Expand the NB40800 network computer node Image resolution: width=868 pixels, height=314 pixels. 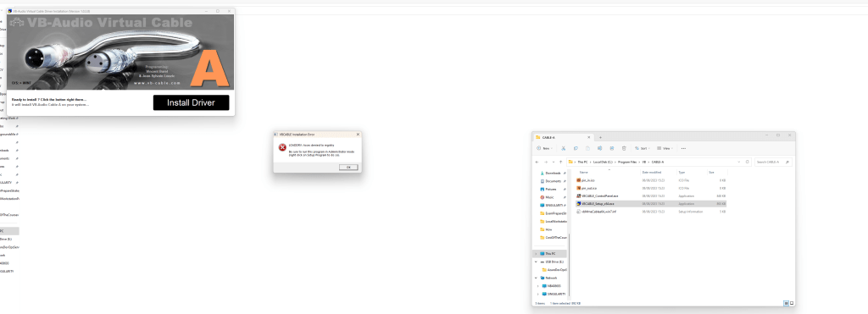pos(538,286)
